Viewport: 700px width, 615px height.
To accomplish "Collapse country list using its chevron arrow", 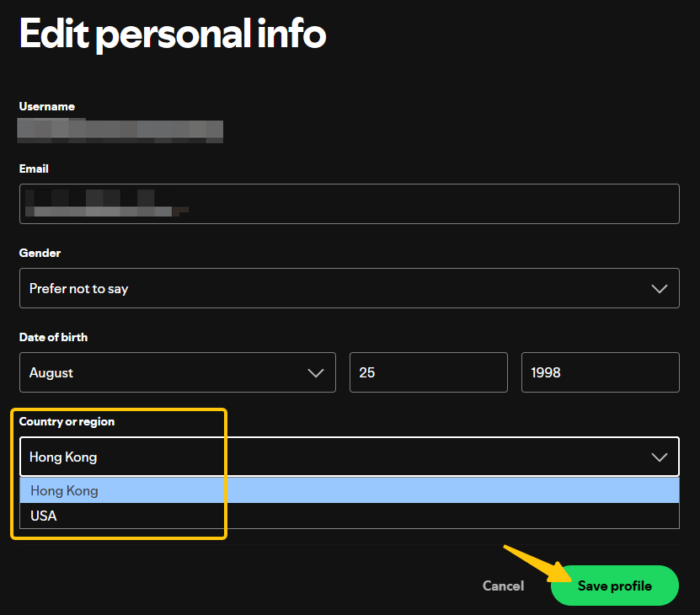I will [x=660, y=457].
